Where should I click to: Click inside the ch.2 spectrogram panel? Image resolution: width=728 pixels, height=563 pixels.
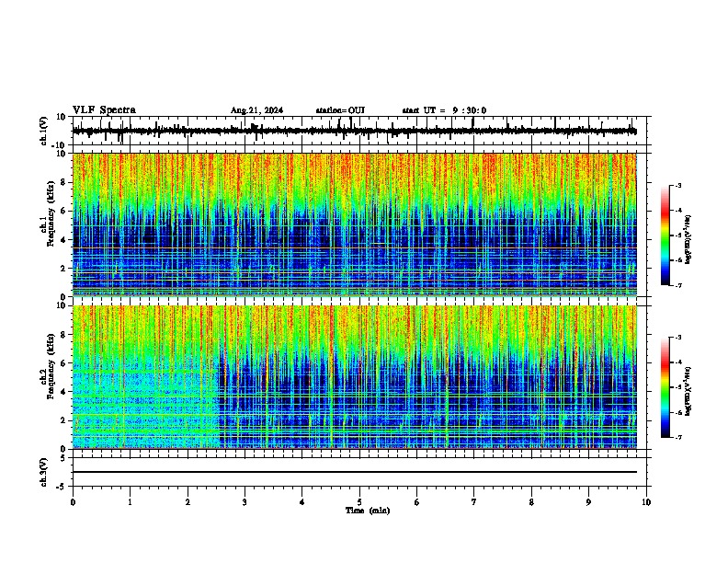[355, 377]
